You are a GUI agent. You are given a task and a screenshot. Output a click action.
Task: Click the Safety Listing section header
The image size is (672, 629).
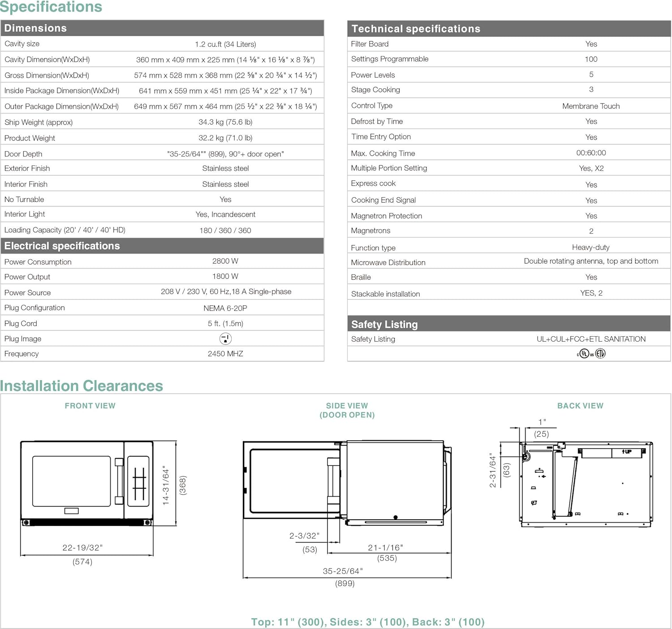[x=384, y=324]
